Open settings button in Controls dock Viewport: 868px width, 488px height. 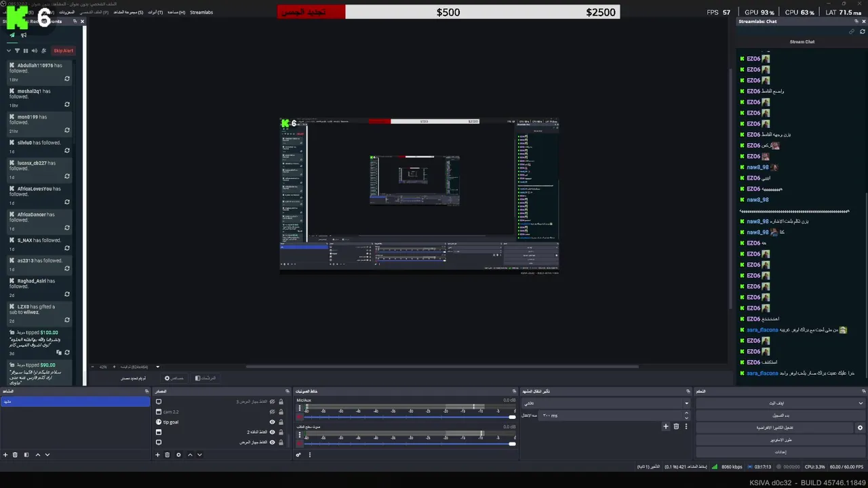[x=781, y=452]
